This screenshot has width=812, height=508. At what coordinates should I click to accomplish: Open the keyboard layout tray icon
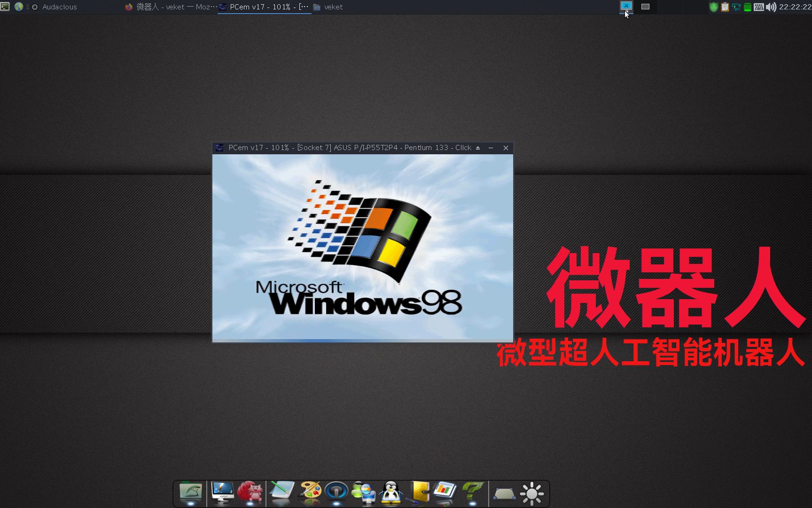click(758, 7)
